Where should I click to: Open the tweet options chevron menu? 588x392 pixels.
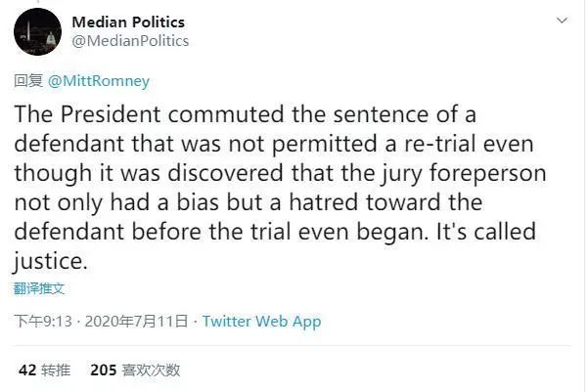[562, 21]
